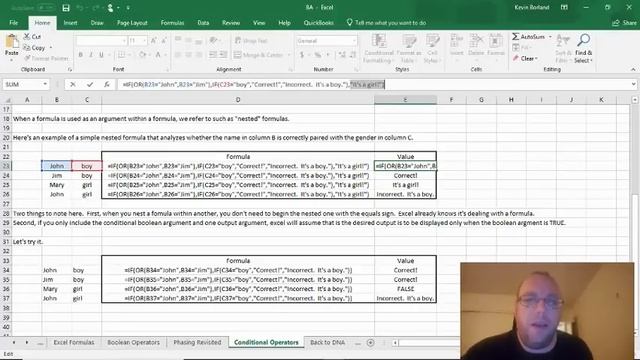640x360 pixels.
Task: Click the Italic I icon
Action: point(91,55)
